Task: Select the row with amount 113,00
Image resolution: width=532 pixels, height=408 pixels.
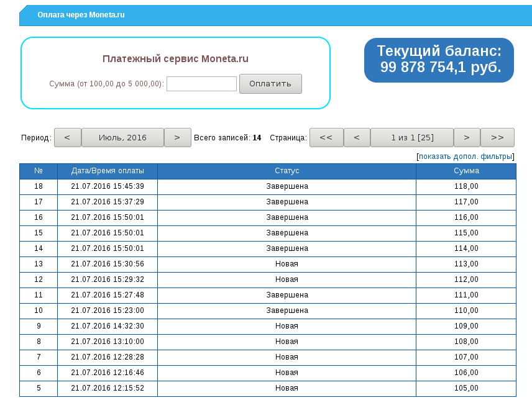Action: (466, 264)
